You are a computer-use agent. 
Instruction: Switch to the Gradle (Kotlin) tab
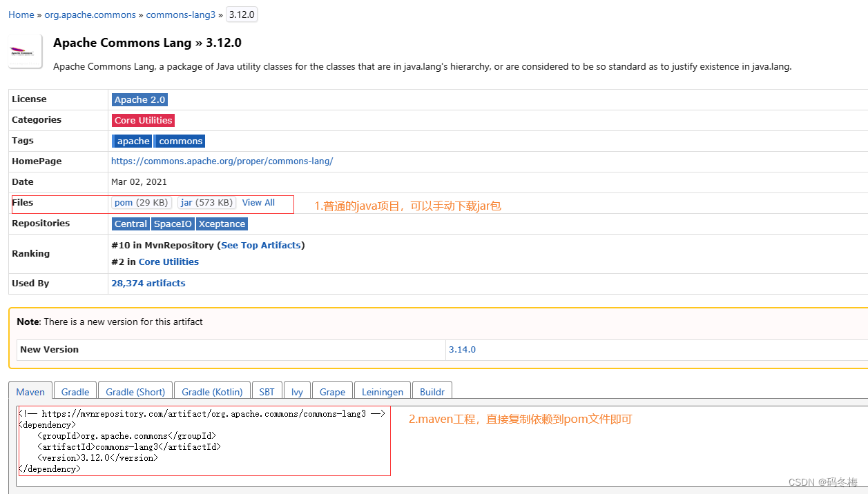click(212, 391)
